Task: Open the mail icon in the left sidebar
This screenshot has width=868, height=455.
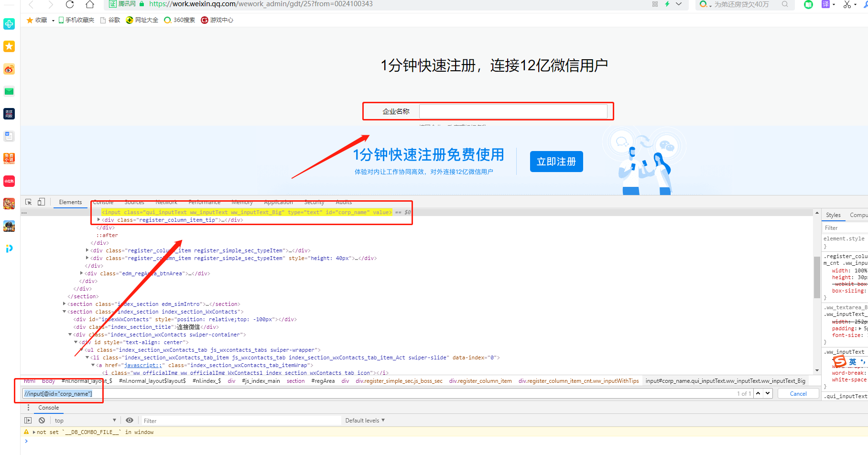Action: pos(9,91)
